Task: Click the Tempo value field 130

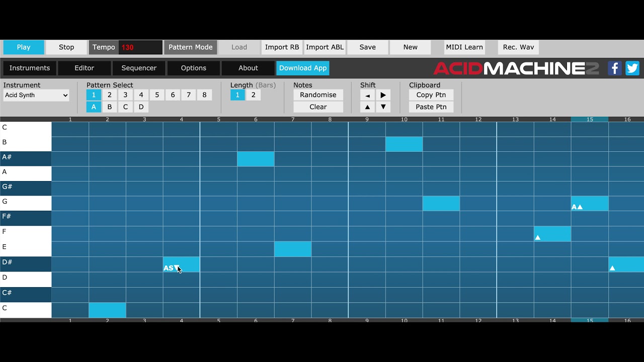Action: click(140, 47)
